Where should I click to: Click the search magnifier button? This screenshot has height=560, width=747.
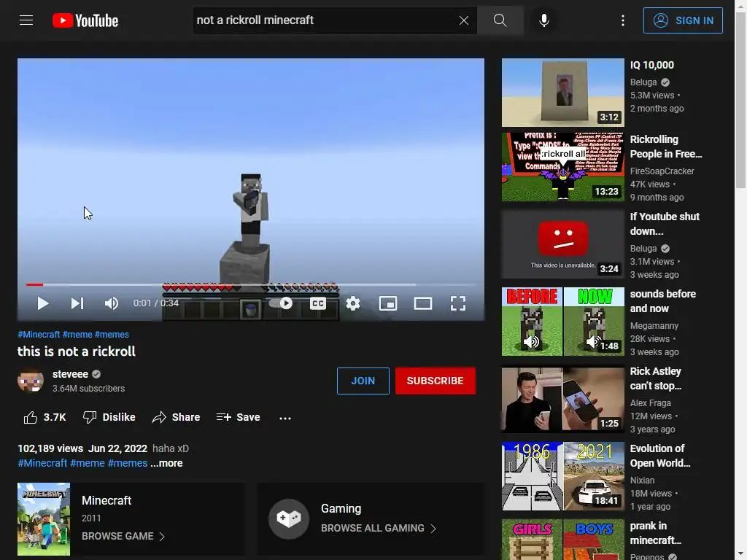(500, 20)
